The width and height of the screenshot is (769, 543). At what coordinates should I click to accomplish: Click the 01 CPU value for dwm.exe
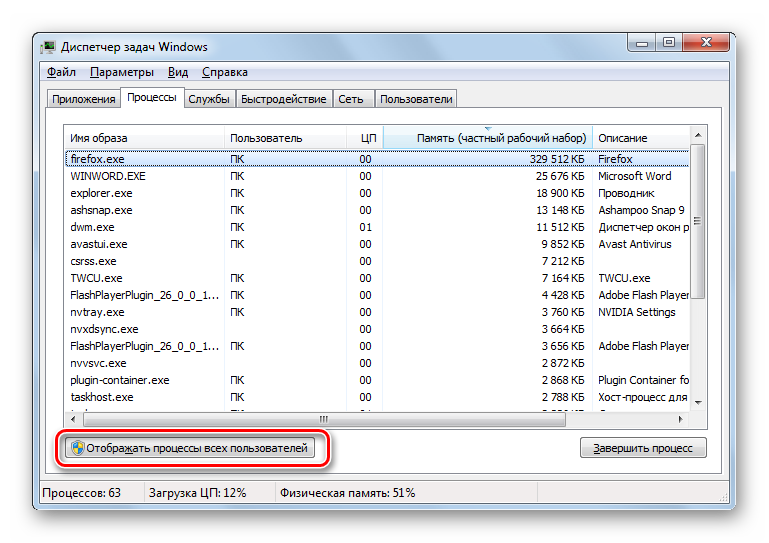(x=365, y=227)
